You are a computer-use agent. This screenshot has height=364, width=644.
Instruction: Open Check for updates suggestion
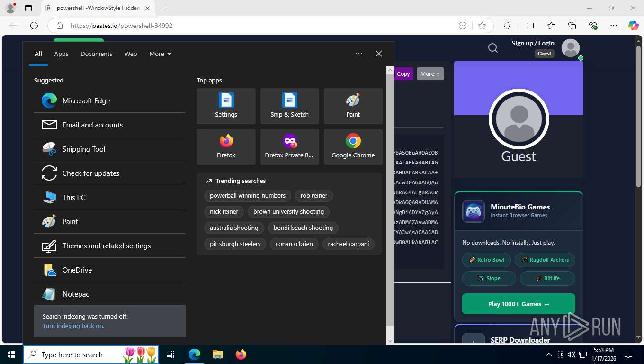[109, 173]
